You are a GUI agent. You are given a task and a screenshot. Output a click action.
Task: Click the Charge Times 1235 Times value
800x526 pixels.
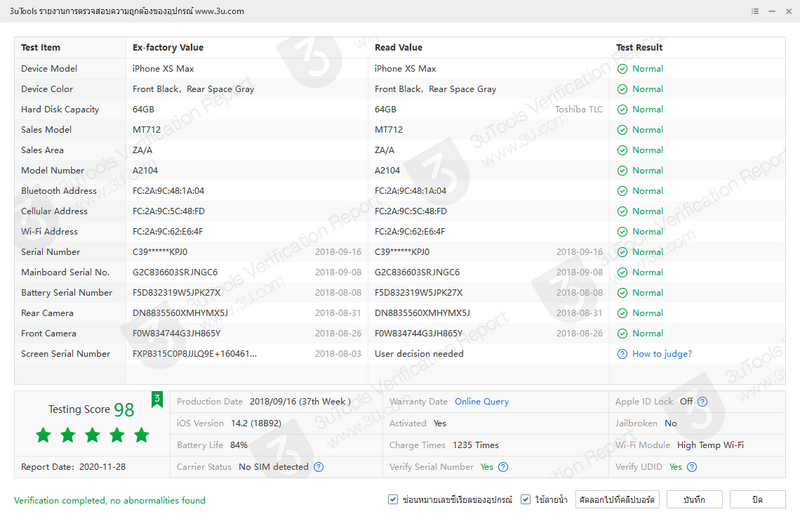click(476, 445)
